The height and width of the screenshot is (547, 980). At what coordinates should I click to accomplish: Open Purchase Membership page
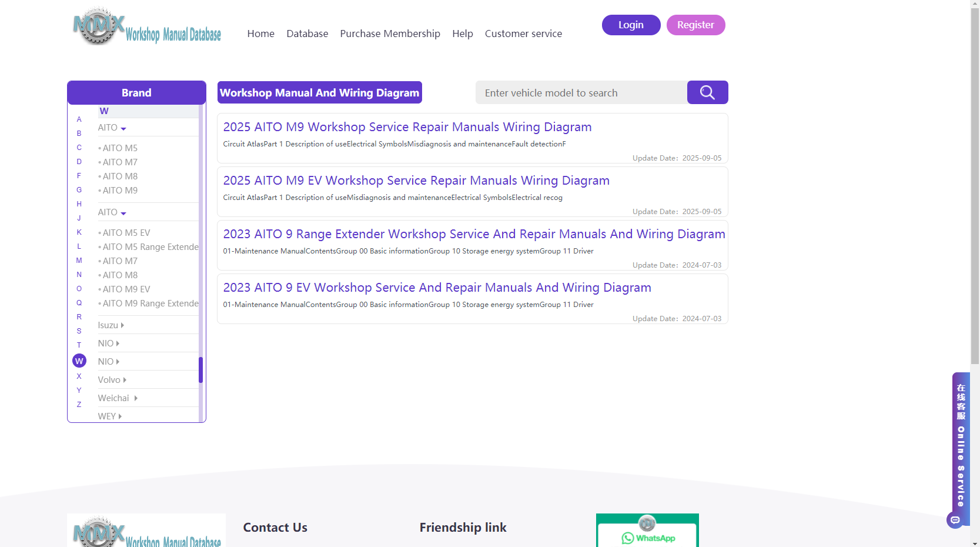pyautogui.click(x=390, y=34)
